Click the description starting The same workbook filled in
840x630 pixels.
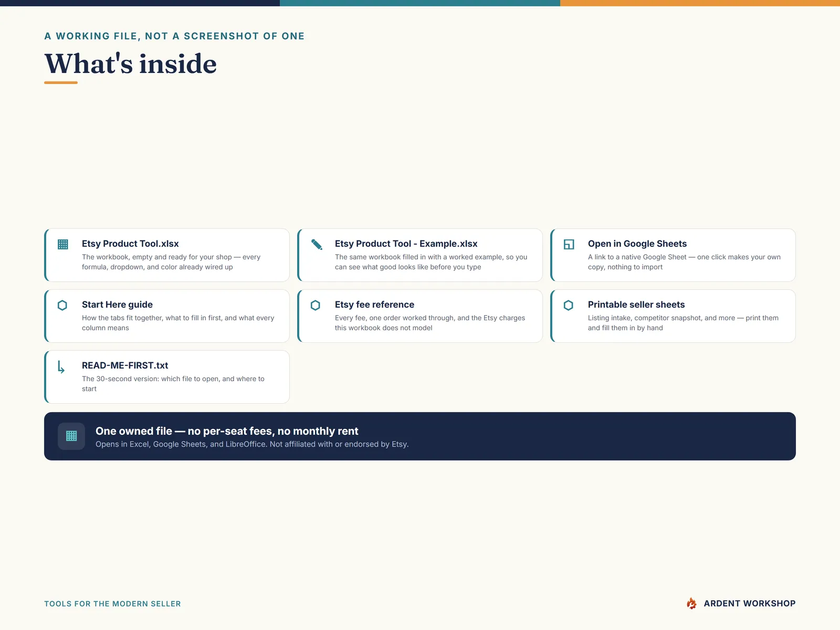coord(431,262)
